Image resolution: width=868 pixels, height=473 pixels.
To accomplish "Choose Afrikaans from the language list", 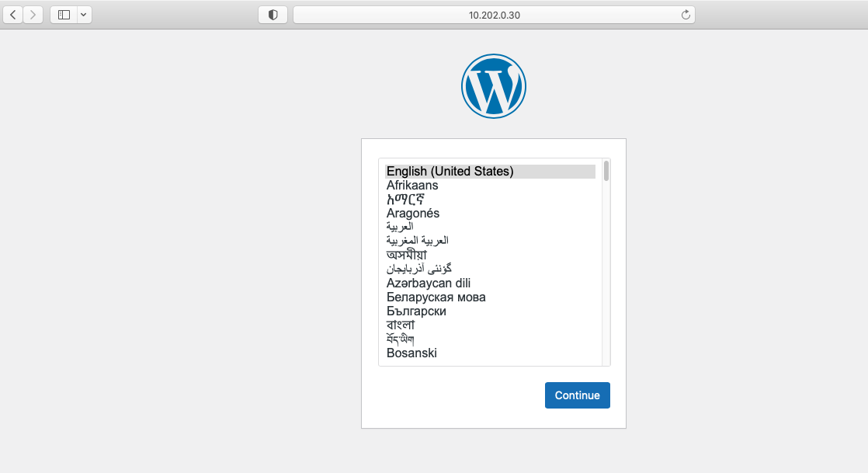I will pyautogui.click(x=490, y=185).
